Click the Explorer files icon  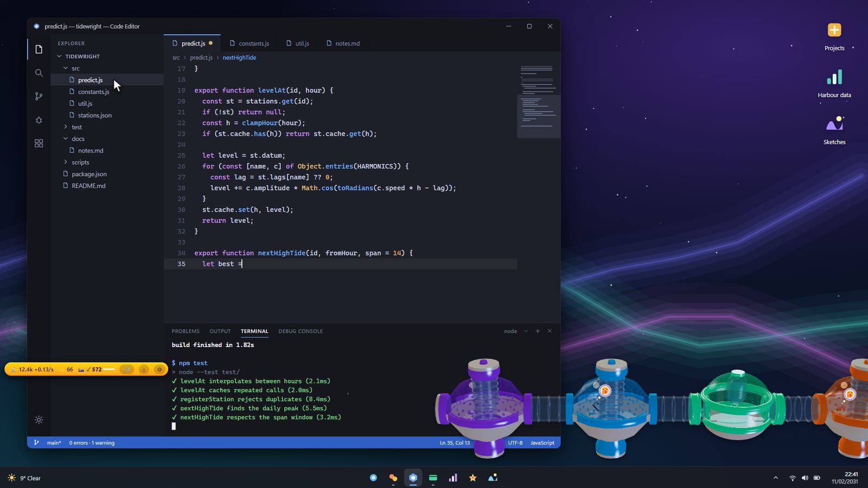[x=39, y=49]
